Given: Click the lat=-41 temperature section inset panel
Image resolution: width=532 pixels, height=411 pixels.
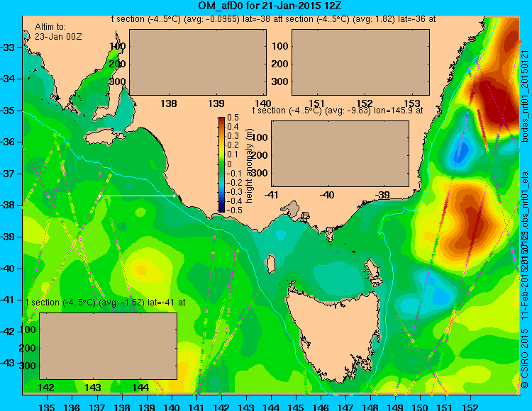Looking at the screenshot, I should 109,346.
